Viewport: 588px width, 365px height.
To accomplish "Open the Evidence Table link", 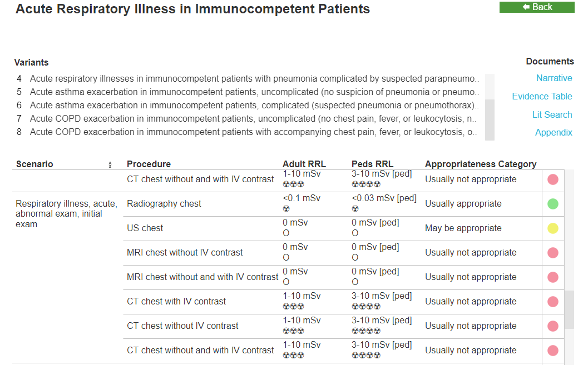I will [542, 96].
